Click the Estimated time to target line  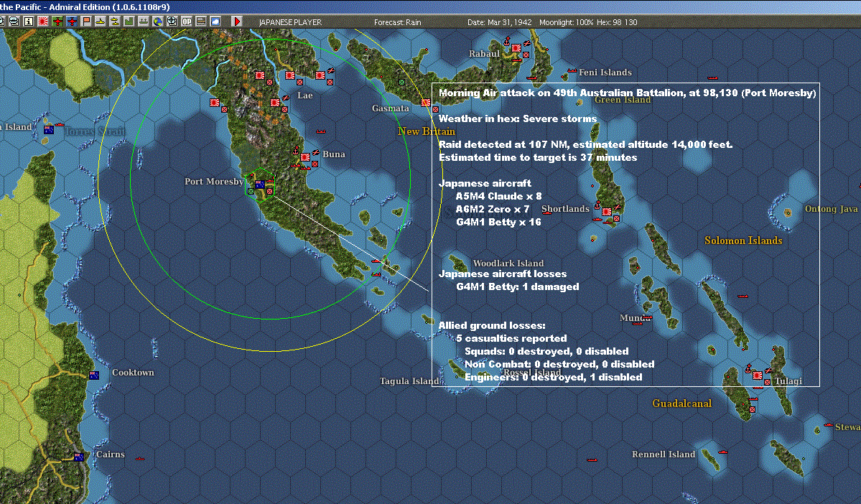538,157
